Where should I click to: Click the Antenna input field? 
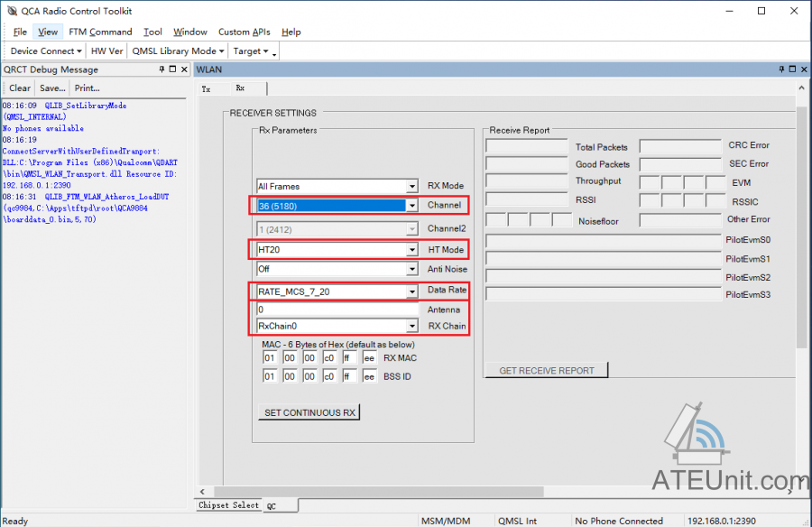click(x=337, y=310)
